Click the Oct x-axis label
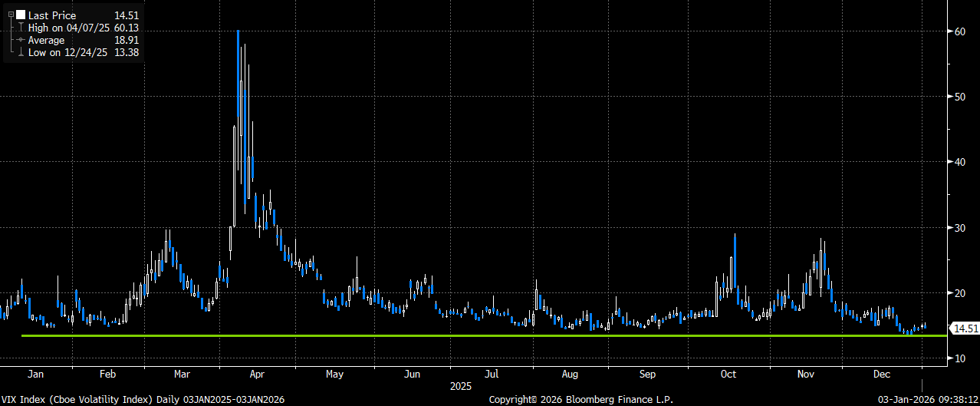 tap(728, 375)
